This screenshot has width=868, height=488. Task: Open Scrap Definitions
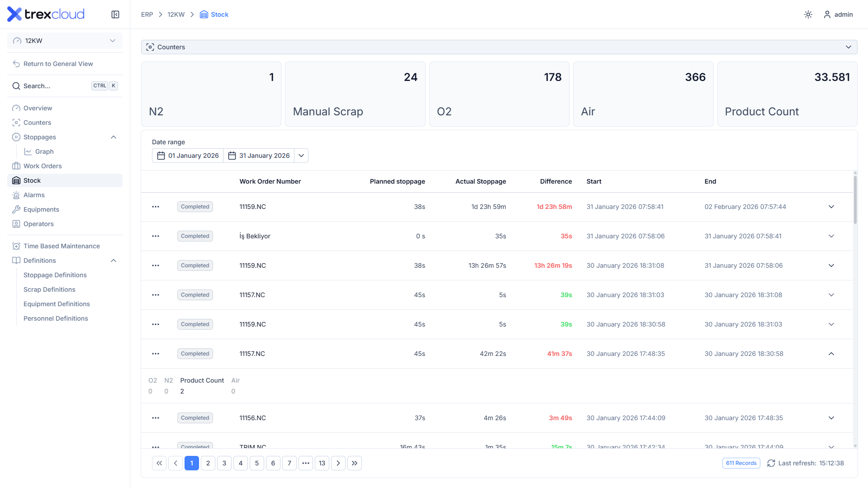tap(49, 289)
